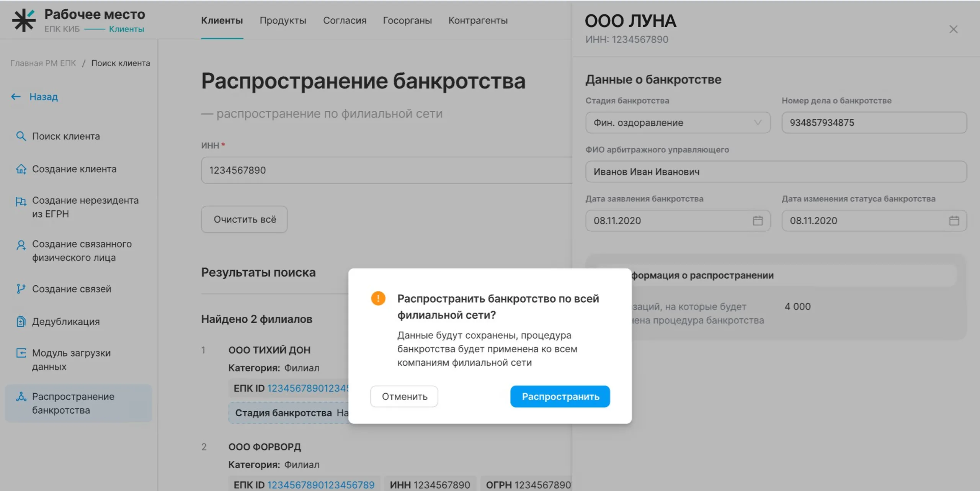Click Главная РМ ЕПК breadcrumb
Viewport: 980px width, 491px height.
43,63
